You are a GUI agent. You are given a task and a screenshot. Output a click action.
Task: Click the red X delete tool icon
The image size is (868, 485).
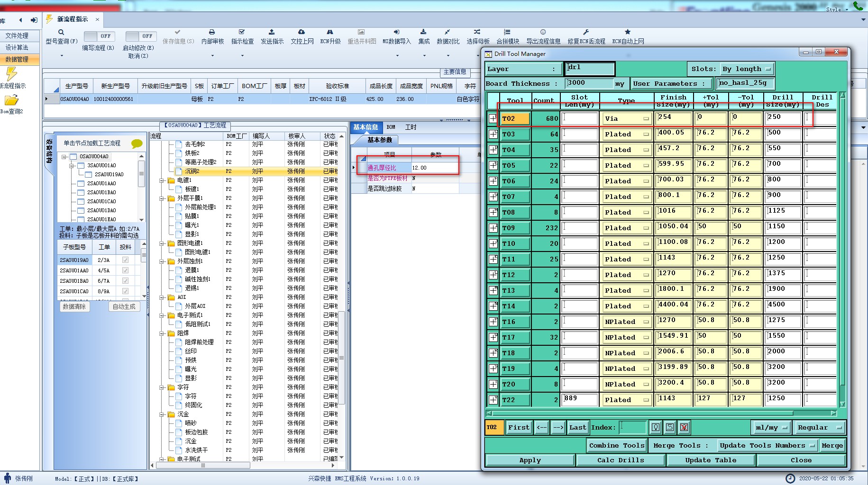684,427
